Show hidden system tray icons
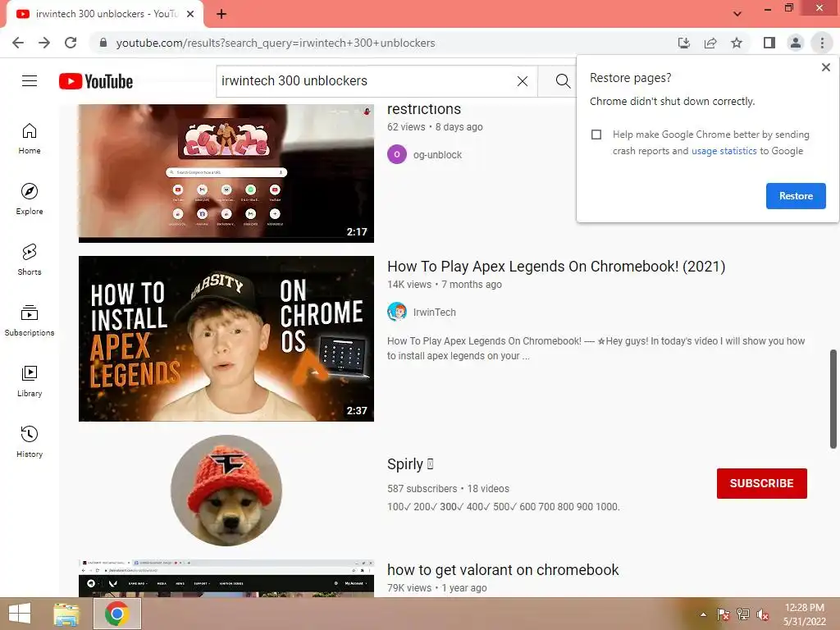840x630 pixels. (703, 614)
